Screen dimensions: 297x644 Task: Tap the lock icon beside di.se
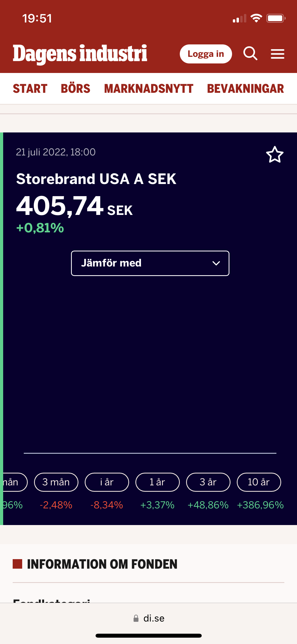point(136,618)
